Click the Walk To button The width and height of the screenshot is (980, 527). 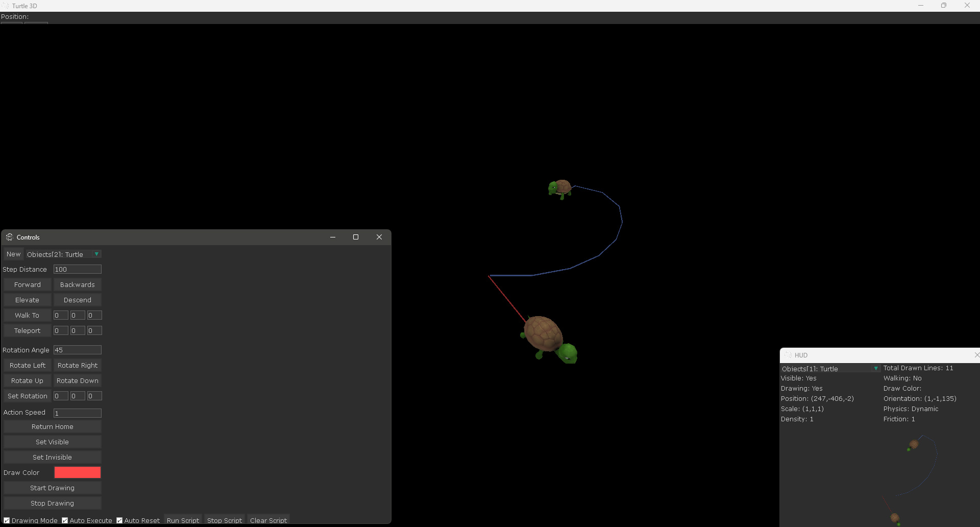point(28,316)
